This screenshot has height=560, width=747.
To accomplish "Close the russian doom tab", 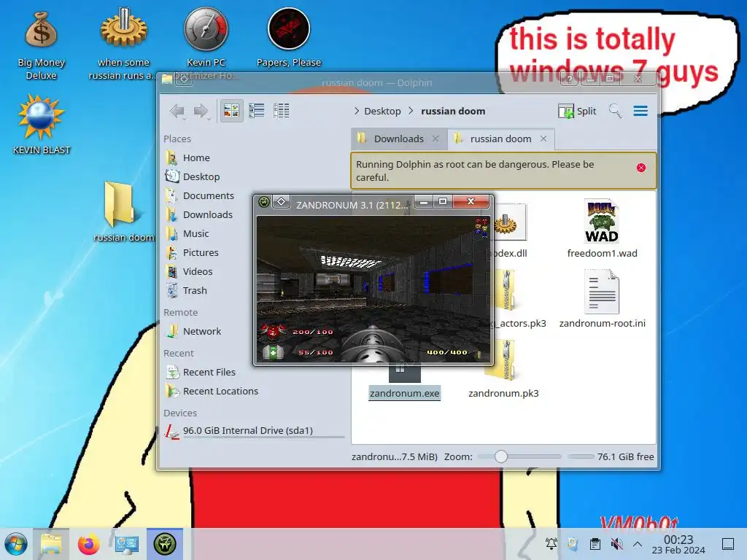I will (x=543, y=139).
